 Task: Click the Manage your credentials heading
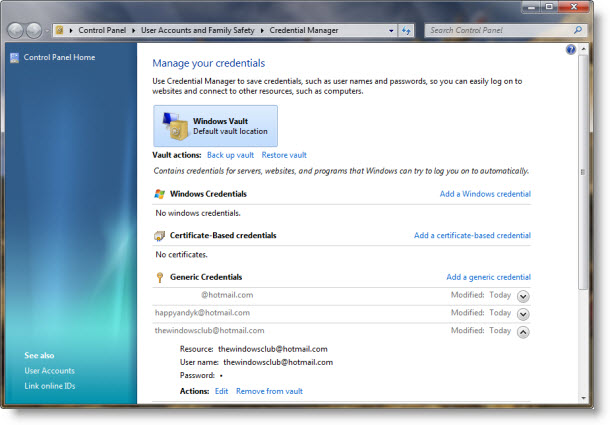coord(209,63)
